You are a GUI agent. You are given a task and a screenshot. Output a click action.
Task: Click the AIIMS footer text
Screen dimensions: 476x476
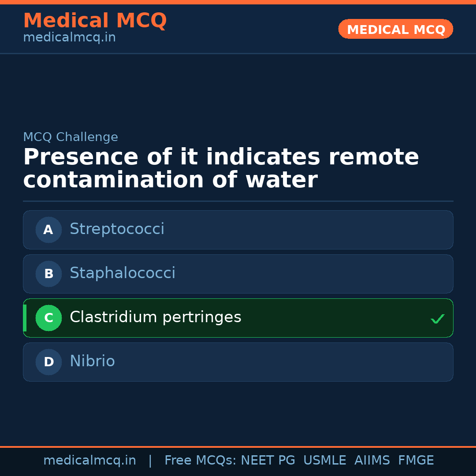pyautogui.click(x=372, y=461)
